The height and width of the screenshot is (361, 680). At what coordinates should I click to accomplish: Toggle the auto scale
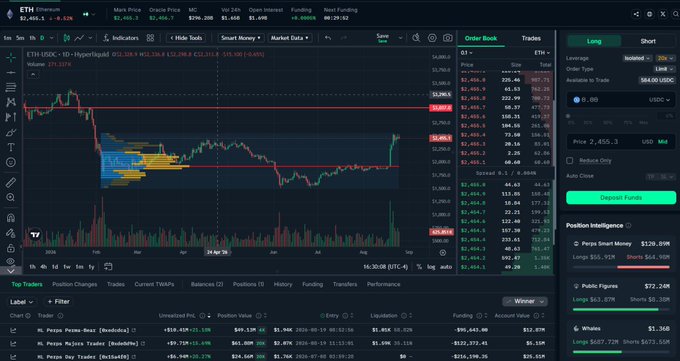pyautogui.click(x=446, y=267)
